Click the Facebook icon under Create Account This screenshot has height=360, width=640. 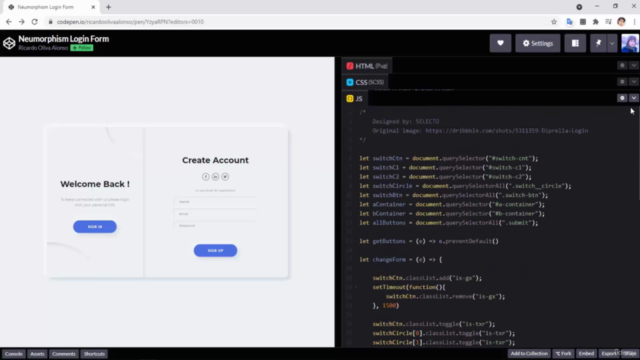pyautogui.click(x=206, y=177)
